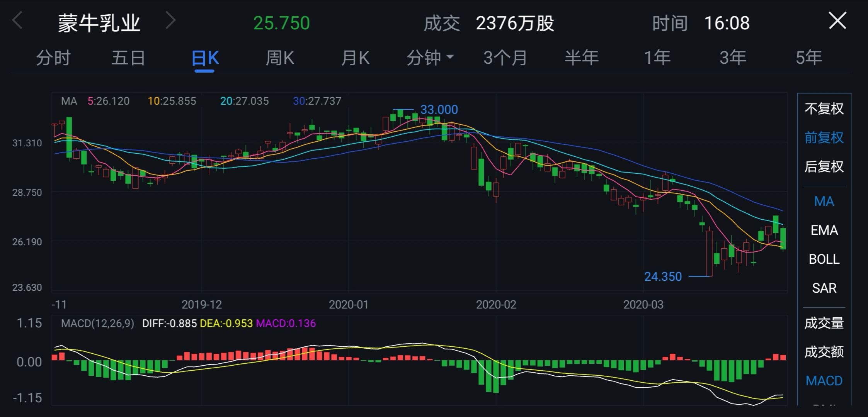
Task: Click the 28.750 price axis label
Action: point(27,193)
